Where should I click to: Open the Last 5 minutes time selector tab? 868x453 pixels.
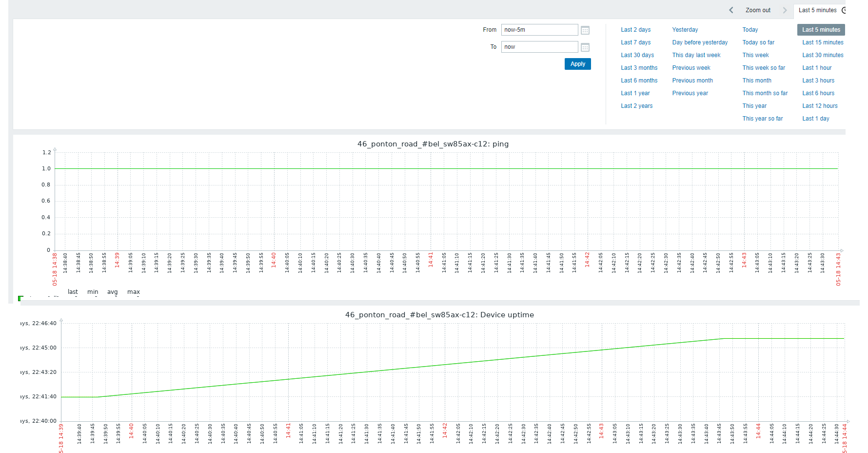[x=817, y=10]
